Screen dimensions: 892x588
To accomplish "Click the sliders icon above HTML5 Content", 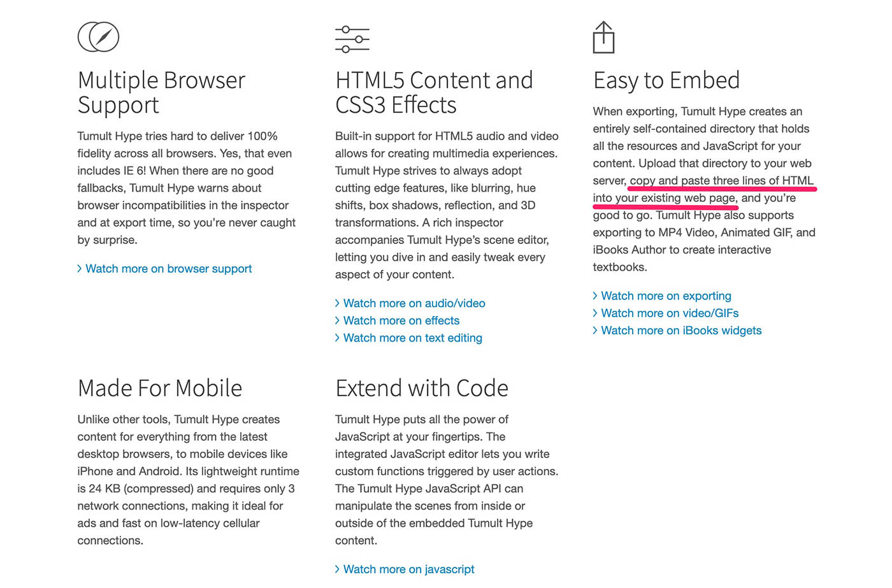I will click(352, 39).
